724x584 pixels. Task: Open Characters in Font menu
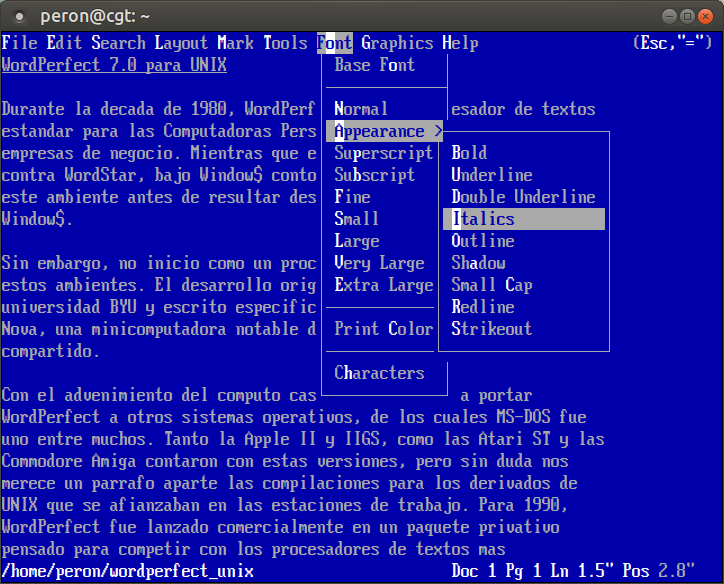(379, 373)
